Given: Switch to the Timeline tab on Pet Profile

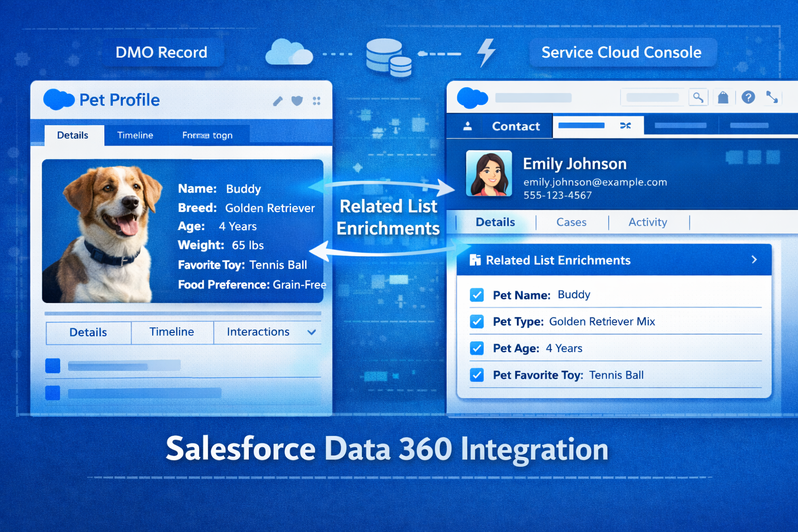Looking at the screenshot, I should (x=135, y=135).
